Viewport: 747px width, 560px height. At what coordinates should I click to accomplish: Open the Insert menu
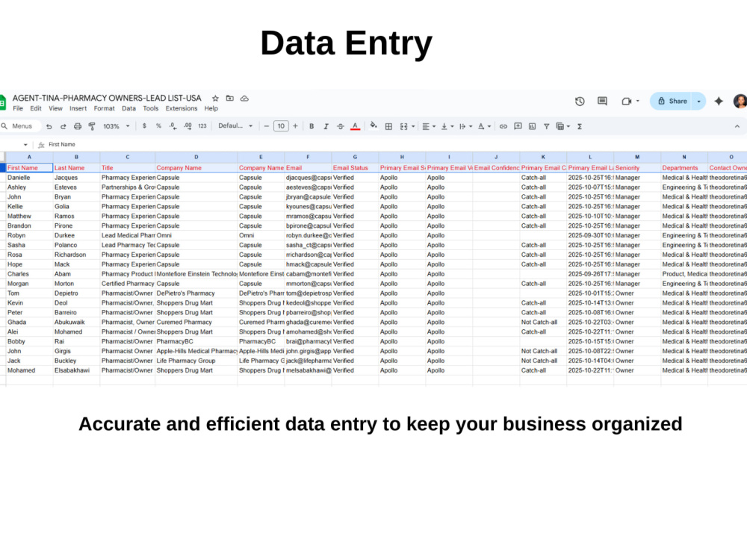[78, 108]
